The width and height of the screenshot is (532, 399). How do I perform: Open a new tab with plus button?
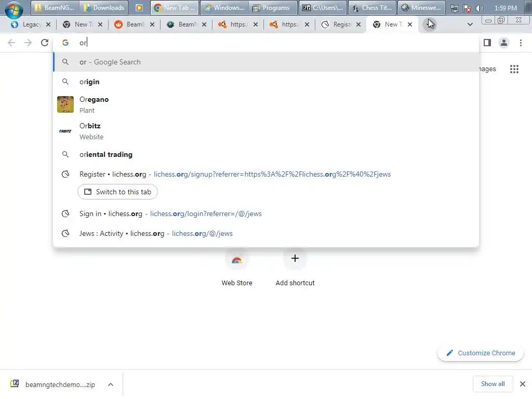point(429,24)
